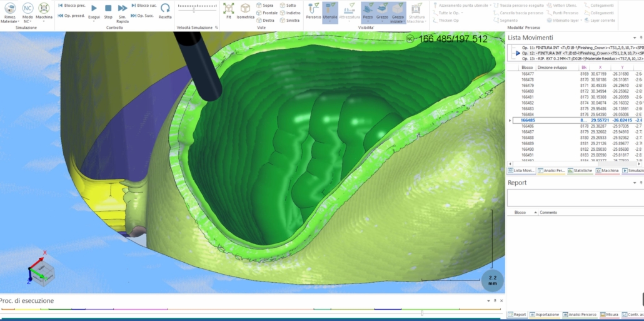The height and width of the screenshot is (321, 644).
Task: Click the Blocco suc. button
Action: click(144, 5)
